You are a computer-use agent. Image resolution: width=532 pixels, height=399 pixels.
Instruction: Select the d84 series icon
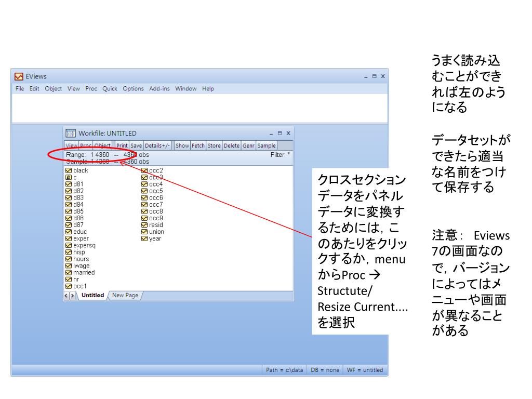click(69, 205)
